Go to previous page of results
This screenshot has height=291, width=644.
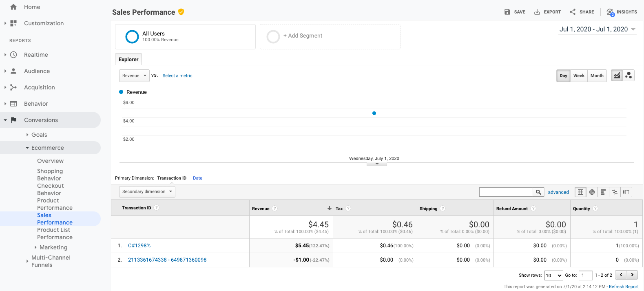pos(621,275)
